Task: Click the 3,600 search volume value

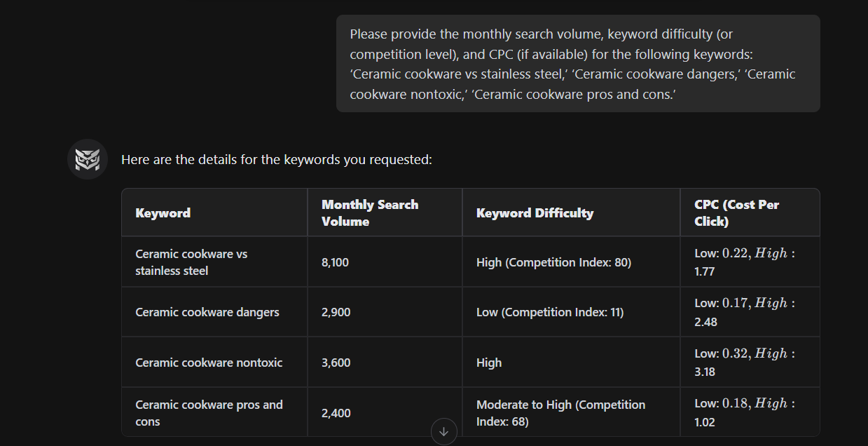Action: pos(336,363)
